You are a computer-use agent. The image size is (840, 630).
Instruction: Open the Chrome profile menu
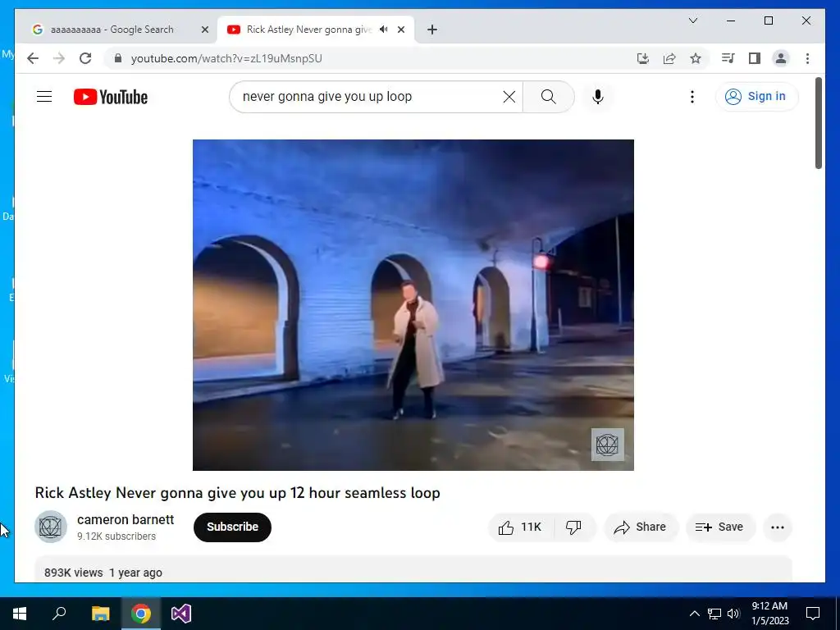click(x=781, y=58)
